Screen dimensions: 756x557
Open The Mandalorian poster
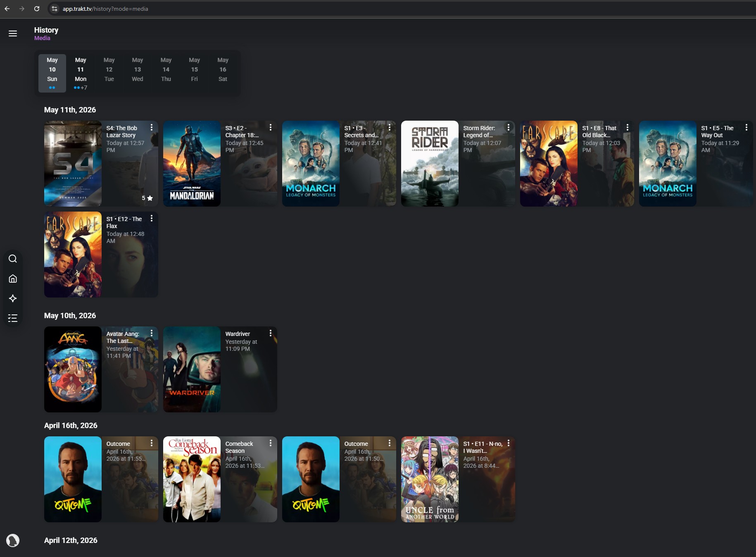tap(192, 164)
